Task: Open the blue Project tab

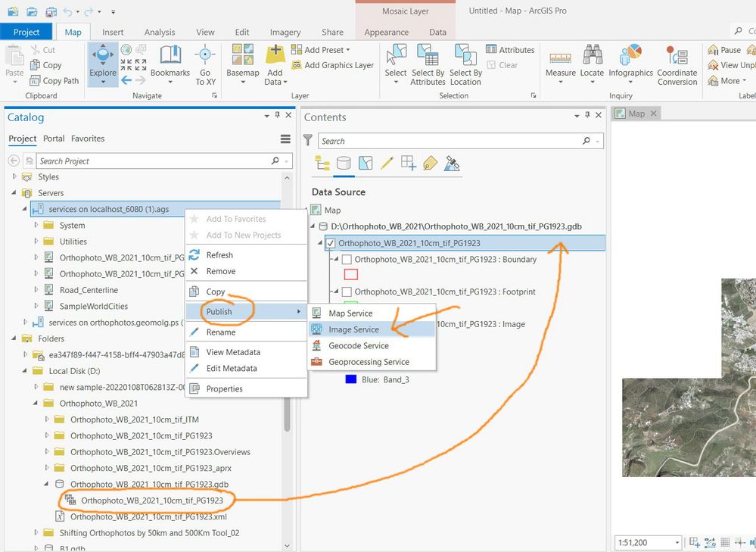Action: click(x=26, y=33)
